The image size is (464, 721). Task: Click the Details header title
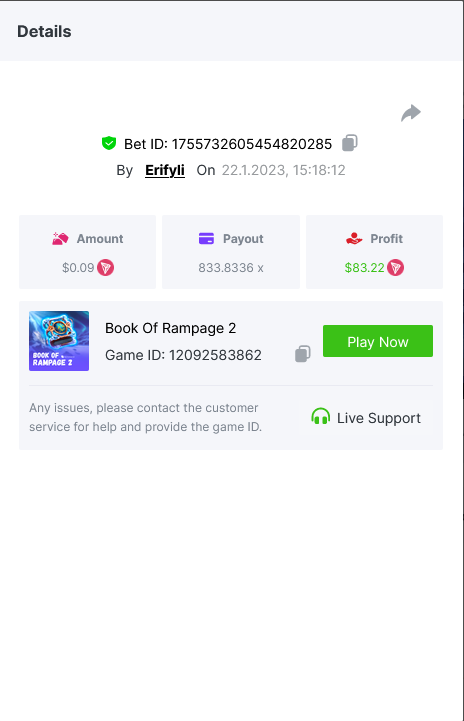[44, 31]
